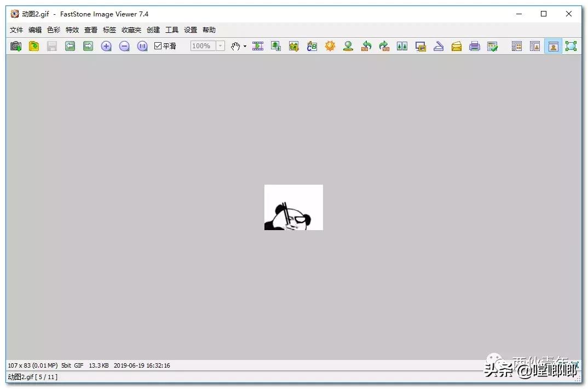Open the 色彩 menu
Screen dimensions: 588x389
coord(54,30)
